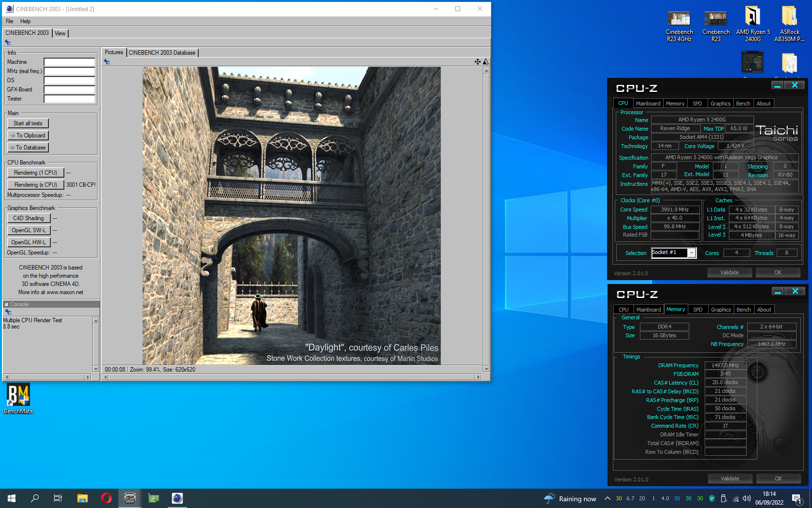Run the C4D Shading benchmark
The height and width of the screenshot is (508, 812).
[29, 218]
